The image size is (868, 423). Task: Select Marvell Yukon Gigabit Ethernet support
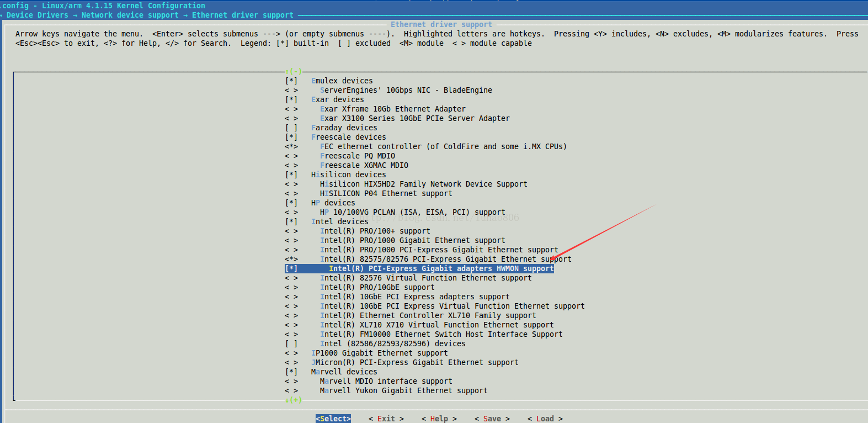(x=404, y=390)
